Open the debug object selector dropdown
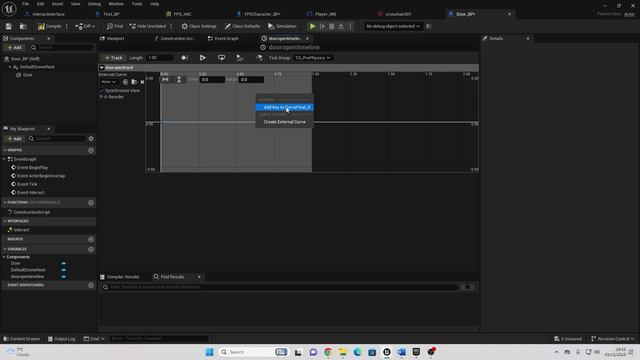Screen dimensions: 640x360 [x=392, y=26]
